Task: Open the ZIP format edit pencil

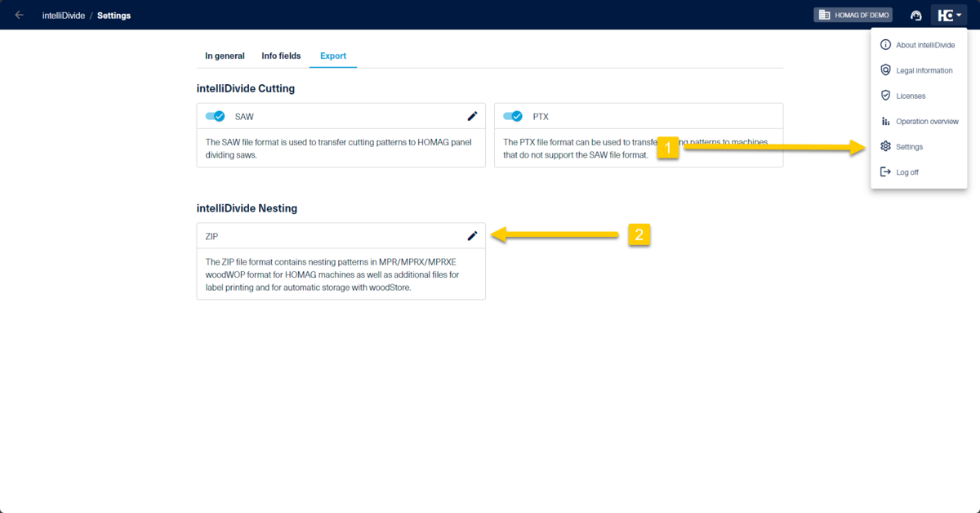Action: tap(472, 236)
